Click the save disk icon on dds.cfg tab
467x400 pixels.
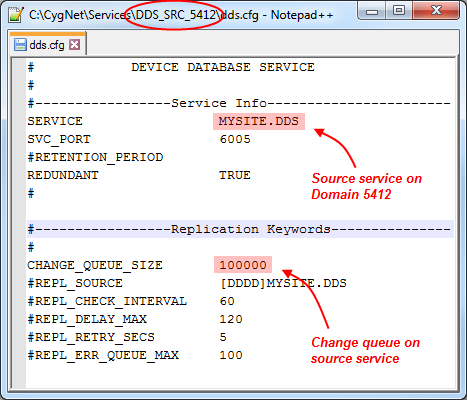20,44
